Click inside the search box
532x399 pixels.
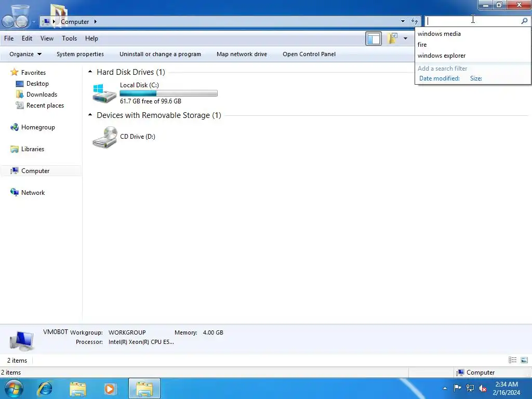coord(473,21)
